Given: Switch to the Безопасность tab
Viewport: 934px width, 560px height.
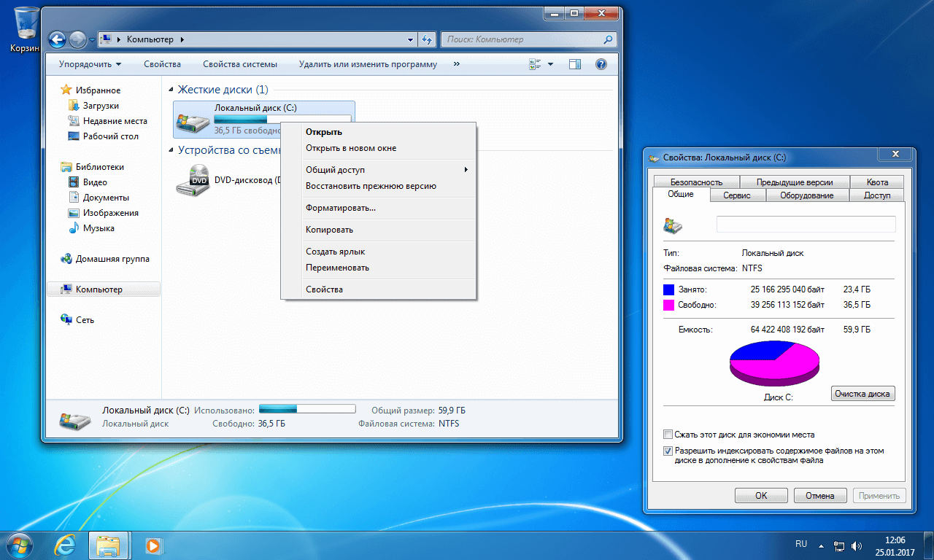Looking at the screenshot, I should click(697, 182).
